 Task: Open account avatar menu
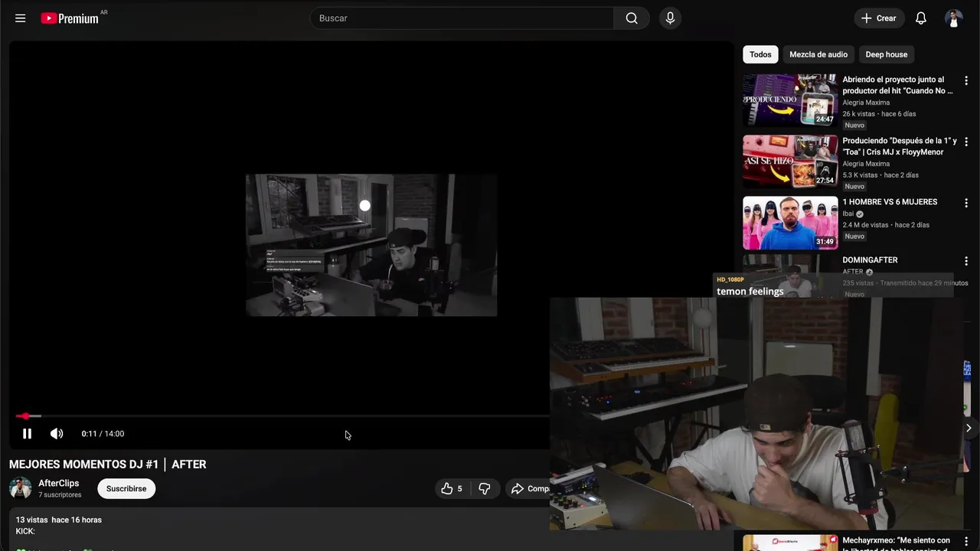pyautogui.click(x=953, y=18)
